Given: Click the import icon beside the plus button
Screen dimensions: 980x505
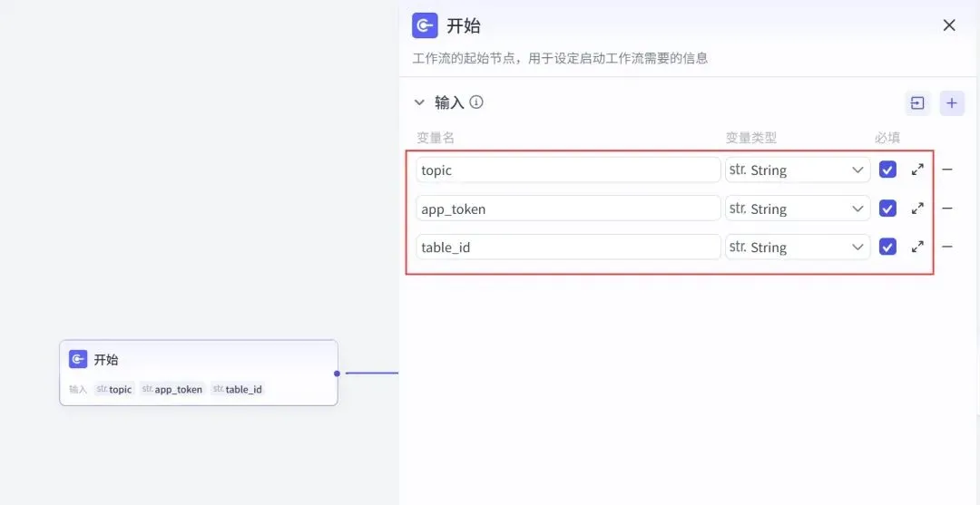Looking at the screenshot, I should click(x=917, y=103).
